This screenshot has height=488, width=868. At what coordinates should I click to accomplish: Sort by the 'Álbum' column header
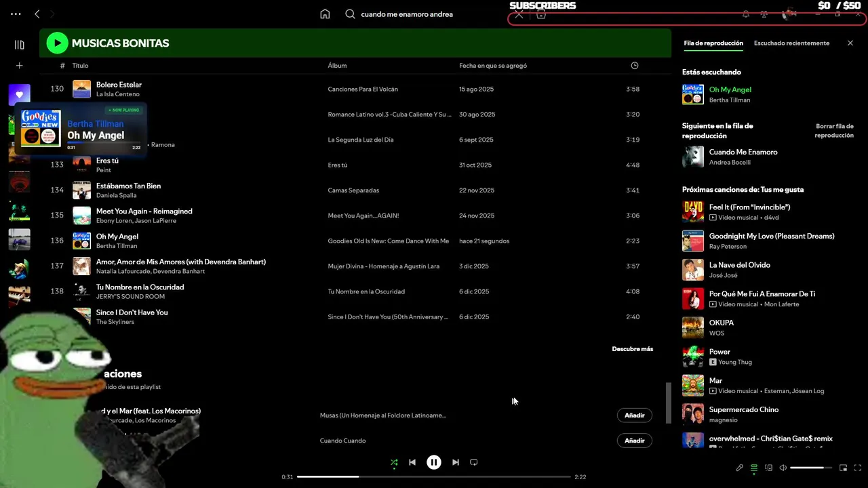[337, 66]
